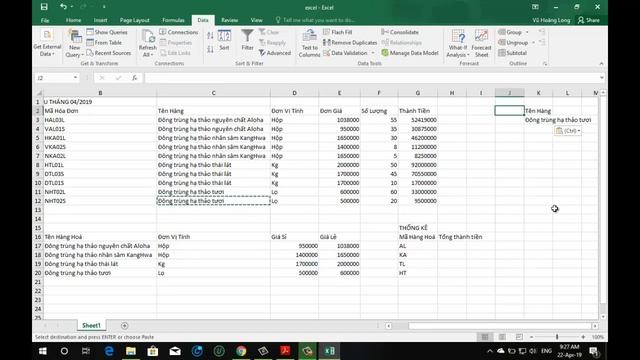Sort A to Z ascending

point(210,36)
